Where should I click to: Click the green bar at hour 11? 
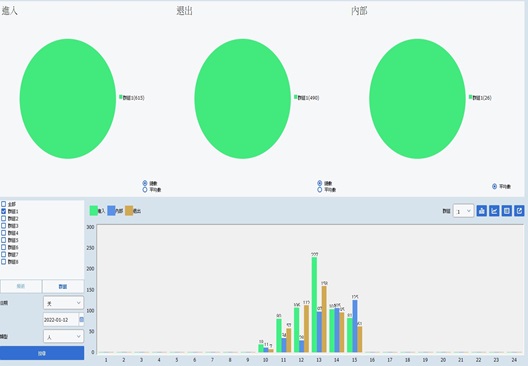279,336
